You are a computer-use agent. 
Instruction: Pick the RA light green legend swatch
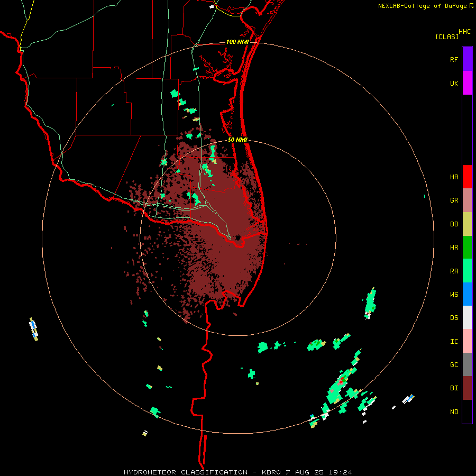coord(467,271)
